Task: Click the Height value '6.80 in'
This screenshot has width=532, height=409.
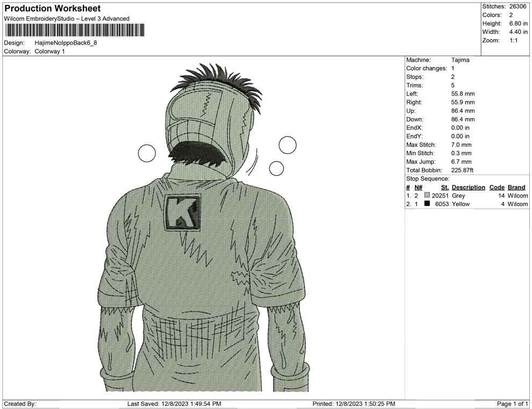Action: pos(519,24)
